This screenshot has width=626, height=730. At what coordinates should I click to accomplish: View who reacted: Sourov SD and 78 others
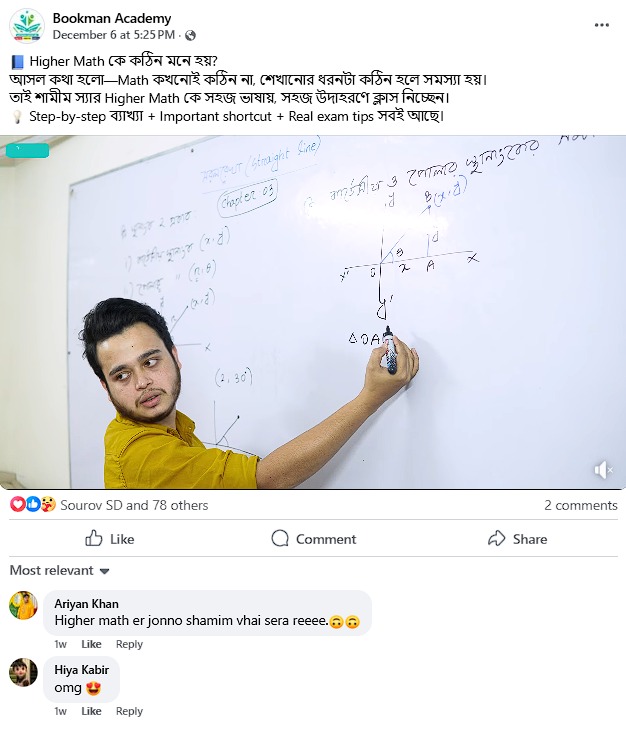click(x=134, y=505)
